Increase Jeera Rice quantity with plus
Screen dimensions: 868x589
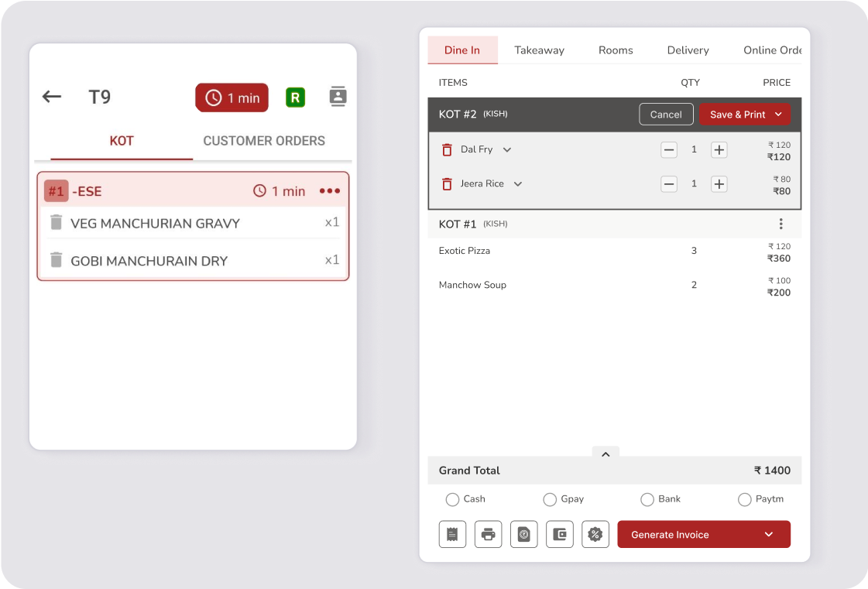pos(719,184)
